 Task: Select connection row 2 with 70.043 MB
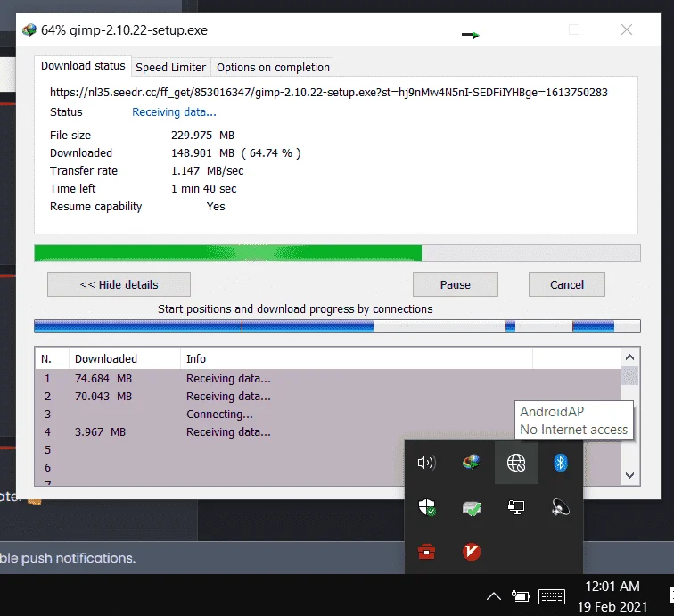[x=327, y=397]
